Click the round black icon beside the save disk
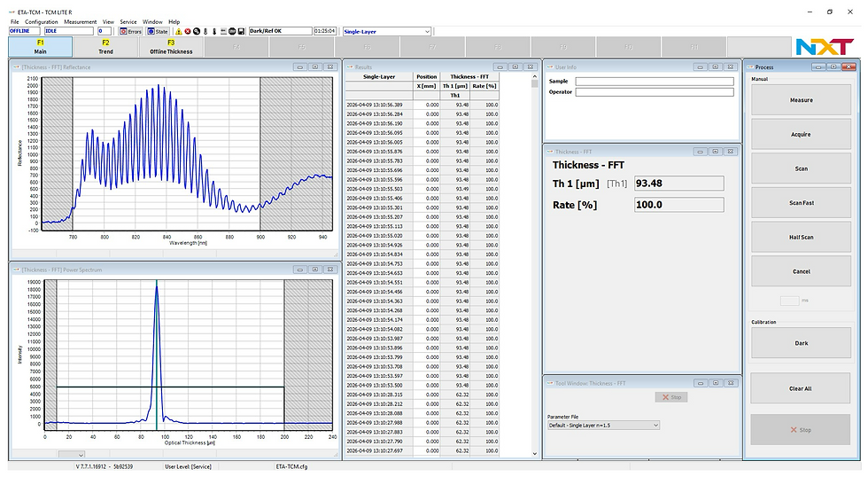The height and width of the screenshot is (477, 868). [x=232, y=32]
